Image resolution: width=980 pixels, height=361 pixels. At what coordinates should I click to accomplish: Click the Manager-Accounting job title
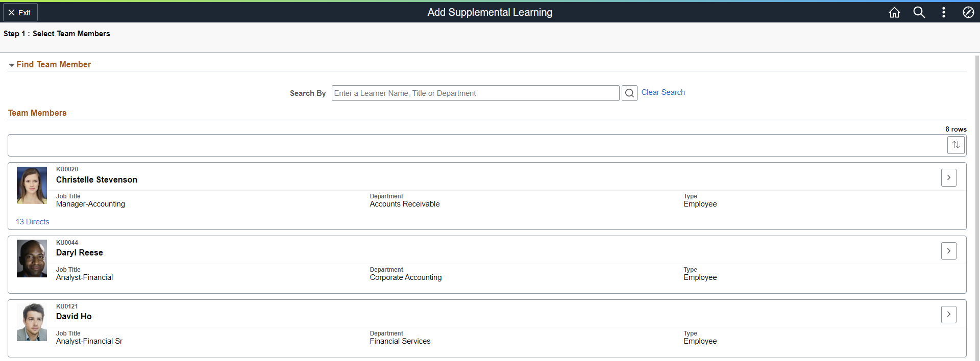(90, 204)
